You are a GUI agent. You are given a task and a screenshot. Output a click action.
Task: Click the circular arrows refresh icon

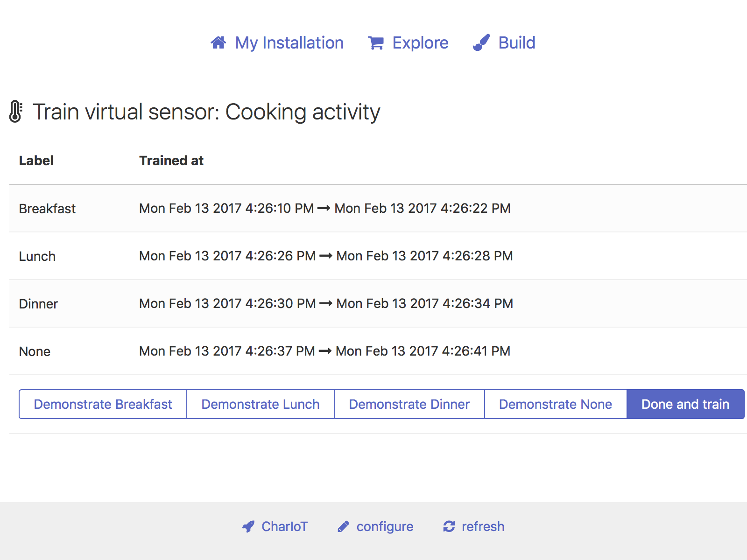coord(449,527)
